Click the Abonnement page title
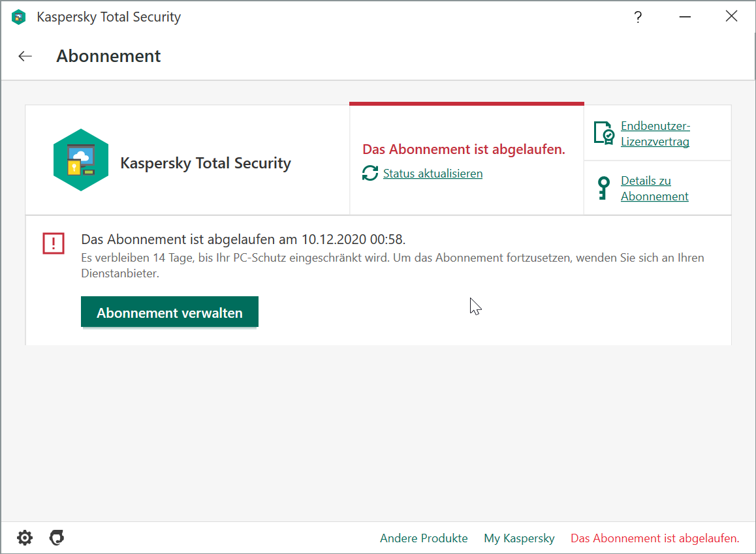756x554 pixels. tap(108, 56)
